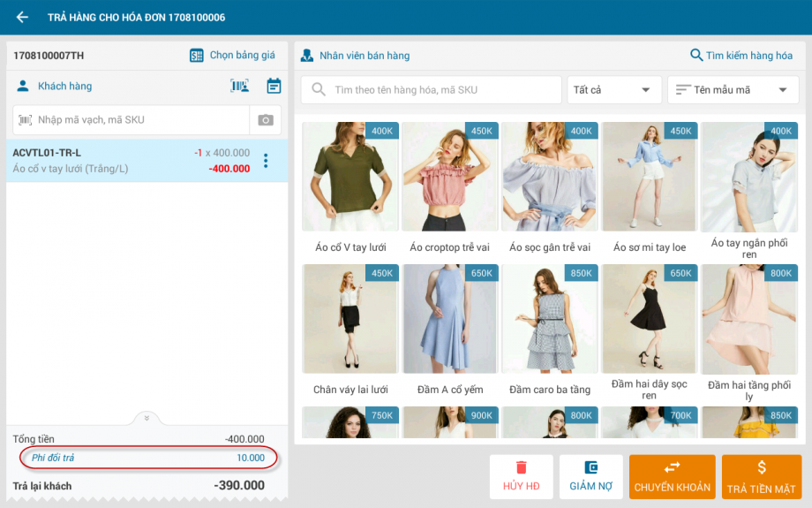This screenshot has height=508, width=812.
Task: Select product Chân váy lai lưới
Action: coord(350,330)
